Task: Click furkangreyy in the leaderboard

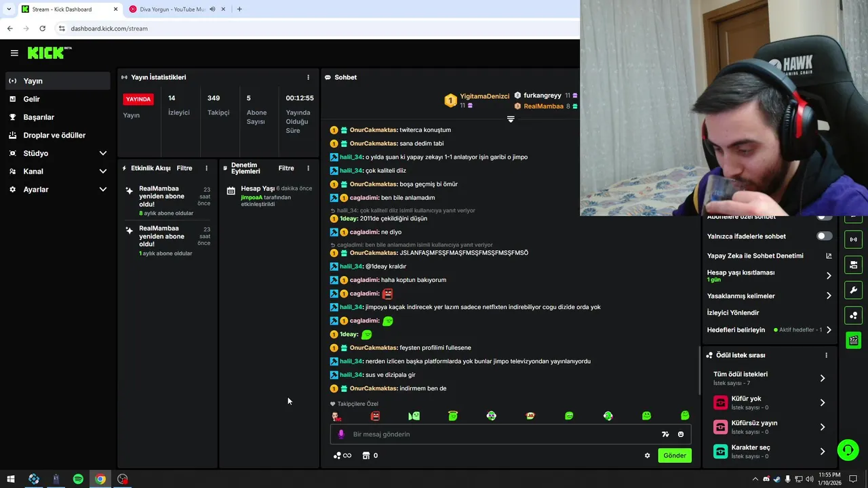Action: point(542,96)
